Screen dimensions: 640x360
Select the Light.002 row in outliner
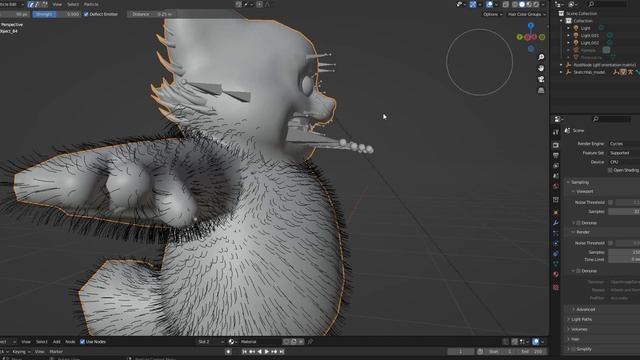click(x=589, y=43)
